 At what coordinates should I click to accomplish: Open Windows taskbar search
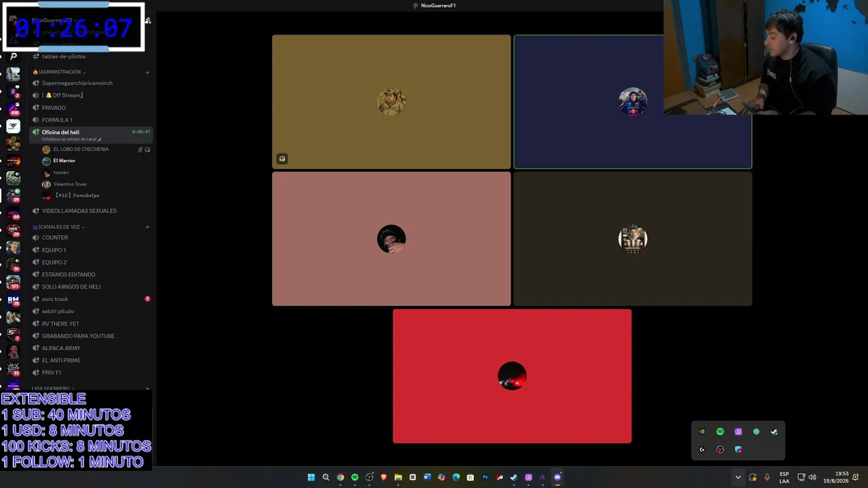[325, 477]
